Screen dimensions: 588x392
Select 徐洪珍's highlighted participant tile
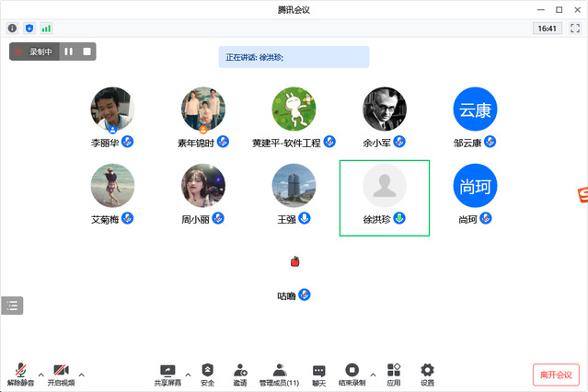point(385,197)
